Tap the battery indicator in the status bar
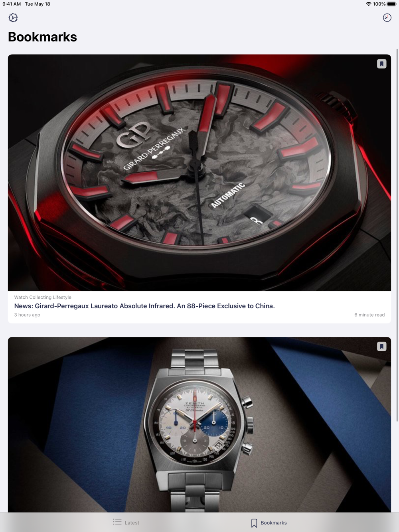The width and height of the screenshot is (399, 532). pyautogui.click(x=391, y=4)
